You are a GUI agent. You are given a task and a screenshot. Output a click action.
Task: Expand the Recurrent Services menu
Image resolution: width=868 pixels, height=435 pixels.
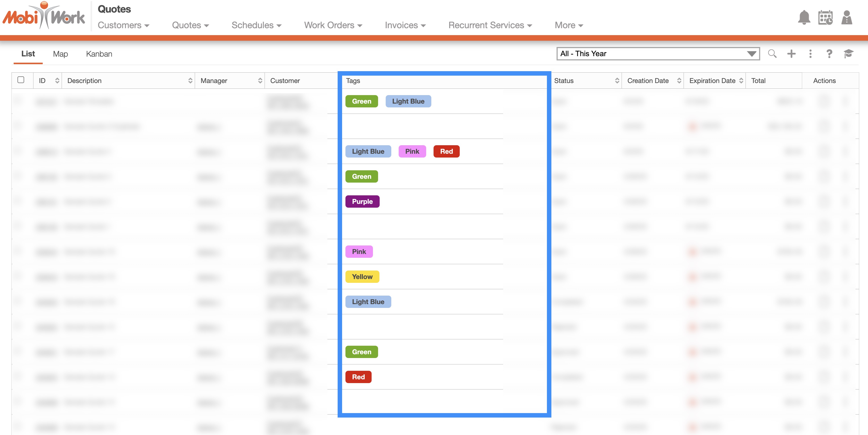490,25
